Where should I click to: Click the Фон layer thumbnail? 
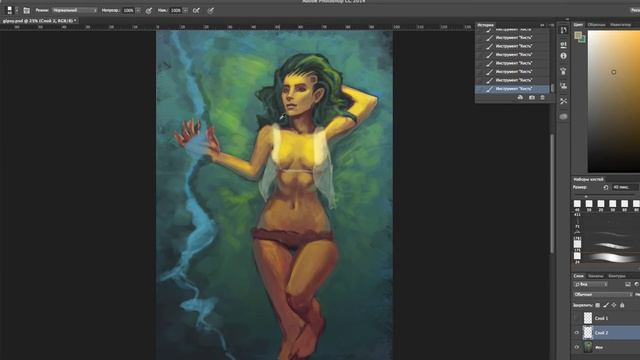[x=588, y=347]
